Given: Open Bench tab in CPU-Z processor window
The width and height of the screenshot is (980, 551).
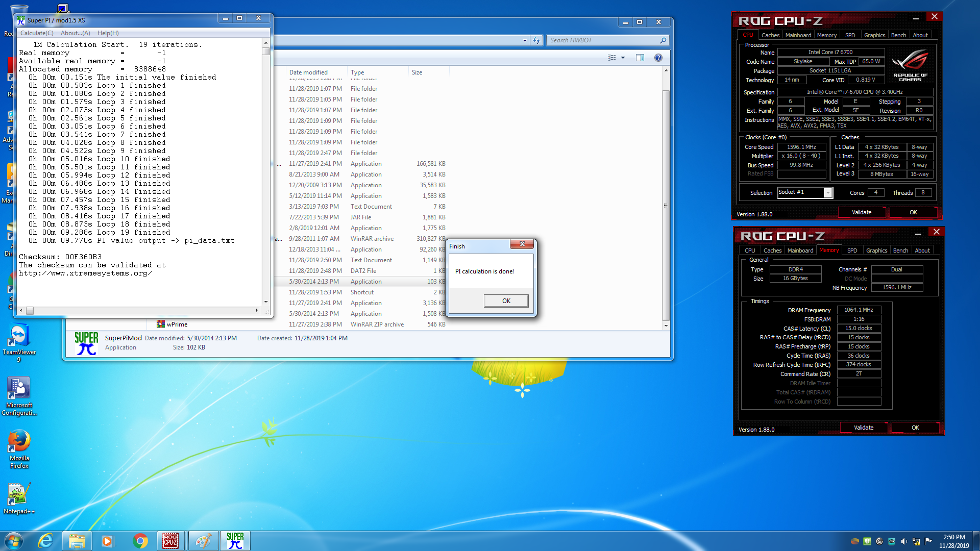Looking at the screenshot, I should pyautogui.click(x=898, y=35).
